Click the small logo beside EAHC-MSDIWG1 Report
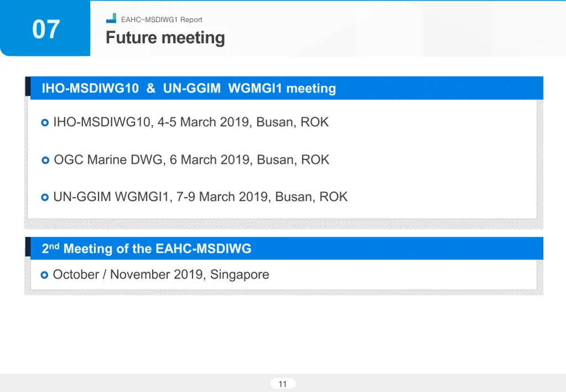Screen dimensions: 566x392 pyautogui.click(x=111, y=18)
